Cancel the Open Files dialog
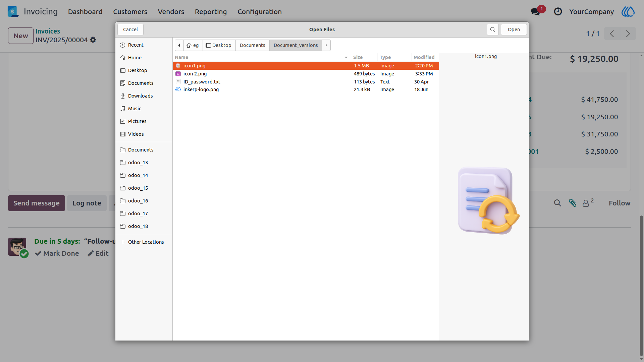The image size is (644, 362). click(x=130, y=29)
